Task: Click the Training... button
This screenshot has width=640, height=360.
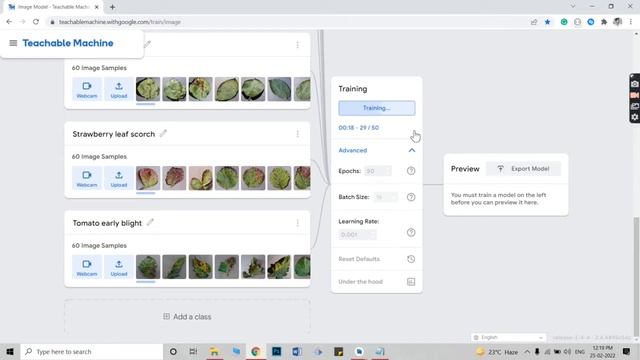Action: click(x=377, y=108)
